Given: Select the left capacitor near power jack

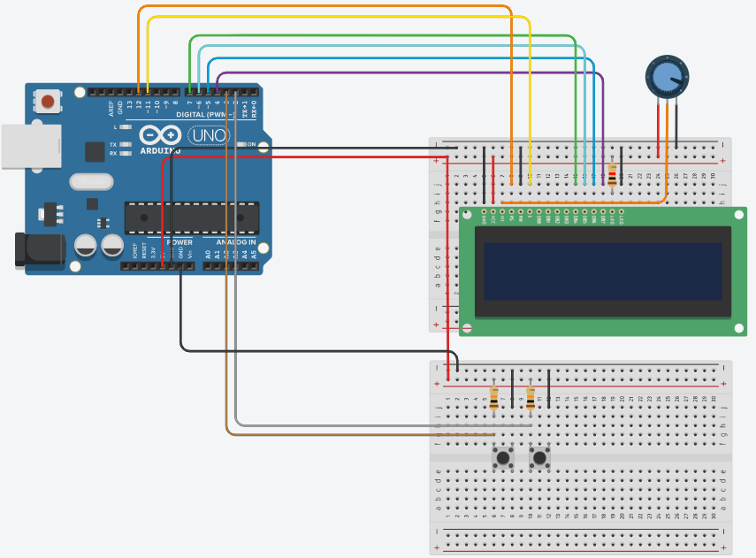Looking at the screenshot, I should [86, 246].
